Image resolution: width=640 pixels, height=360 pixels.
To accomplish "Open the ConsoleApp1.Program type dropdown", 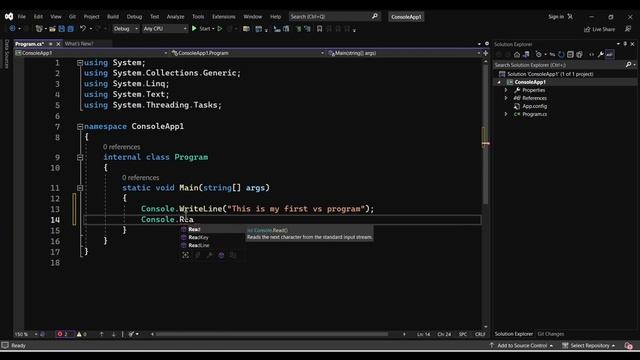I will 248,53.
